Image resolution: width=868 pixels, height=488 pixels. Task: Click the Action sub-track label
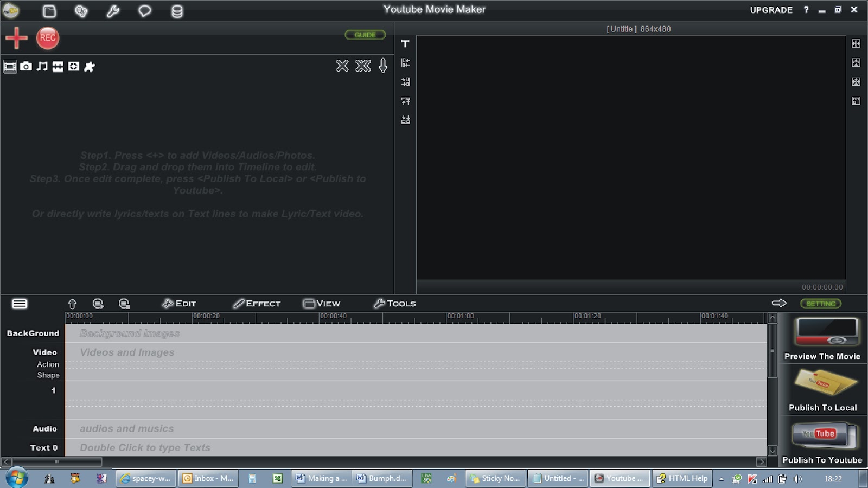(48, 364)
